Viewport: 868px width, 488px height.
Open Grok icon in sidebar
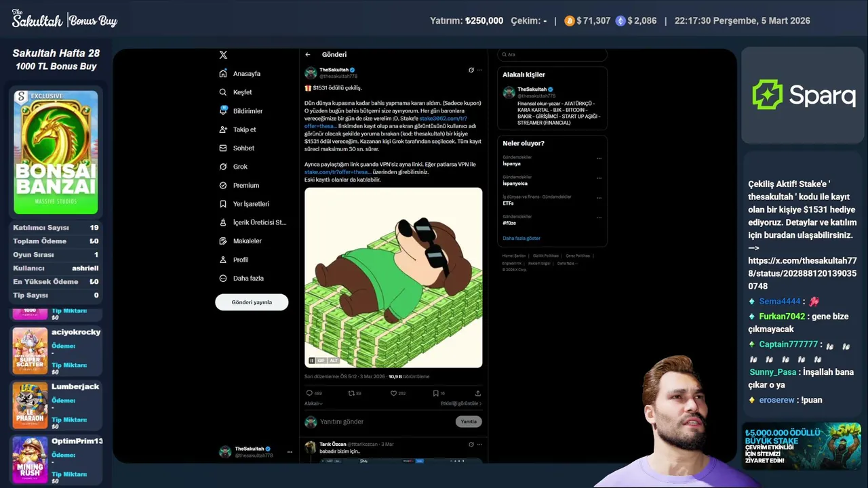(223, 167)
